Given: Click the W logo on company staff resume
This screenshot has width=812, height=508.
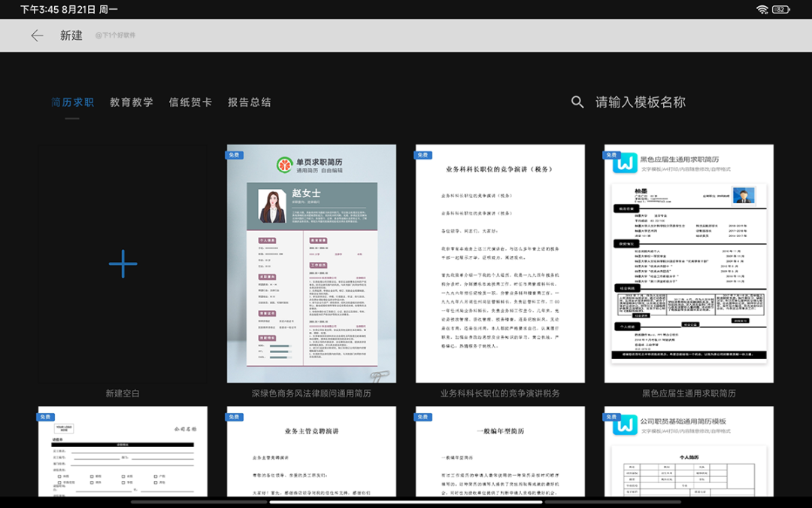Looking at the screenshot, I should click(624, 425).
